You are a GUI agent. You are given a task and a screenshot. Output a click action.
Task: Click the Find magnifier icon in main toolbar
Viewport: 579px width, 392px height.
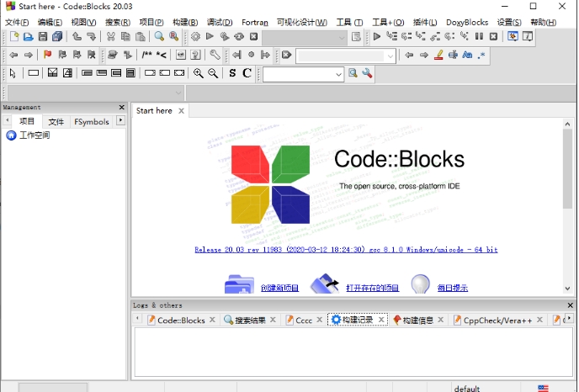(x=159, y=37)
